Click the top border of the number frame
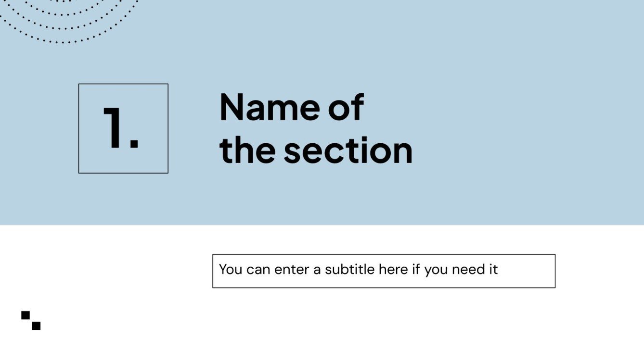Screen dimensions: 644x362 click(123, 84)
